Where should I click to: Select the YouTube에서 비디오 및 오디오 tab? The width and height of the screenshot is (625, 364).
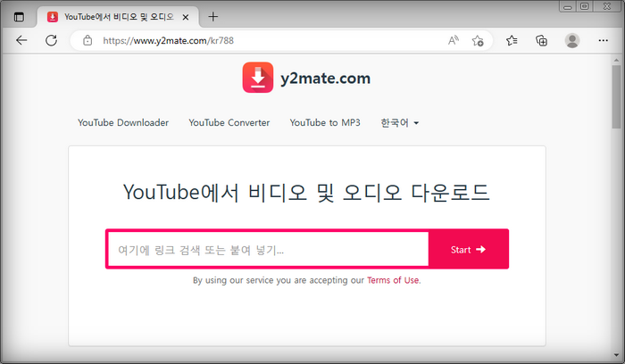[x=119, y=17]
